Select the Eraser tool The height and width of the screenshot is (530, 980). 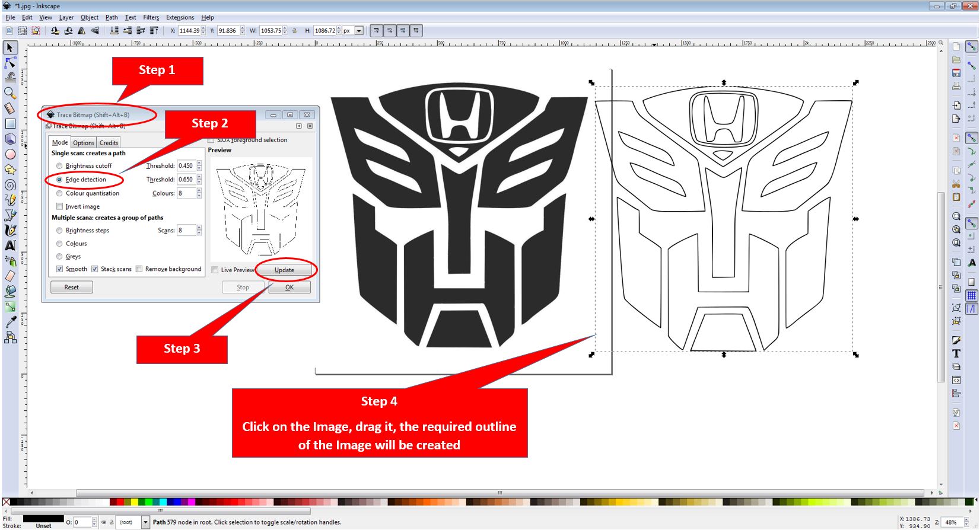(10, 276)
